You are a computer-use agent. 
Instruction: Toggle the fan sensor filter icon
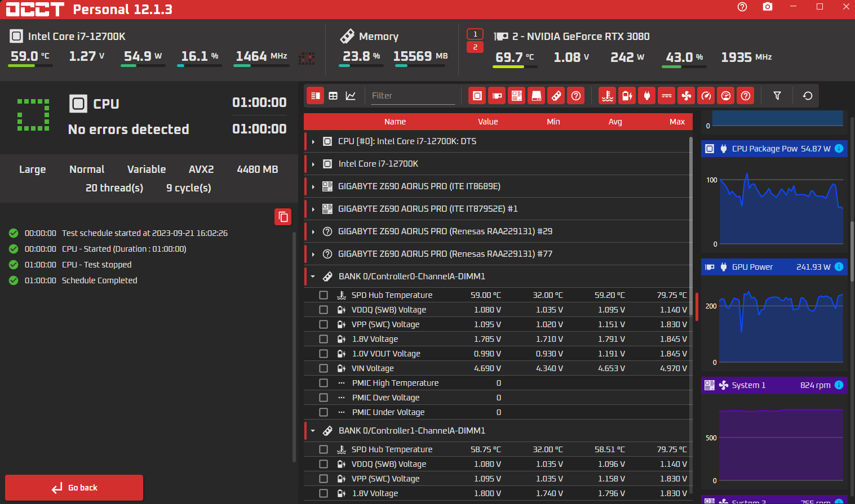pos(686,96)
